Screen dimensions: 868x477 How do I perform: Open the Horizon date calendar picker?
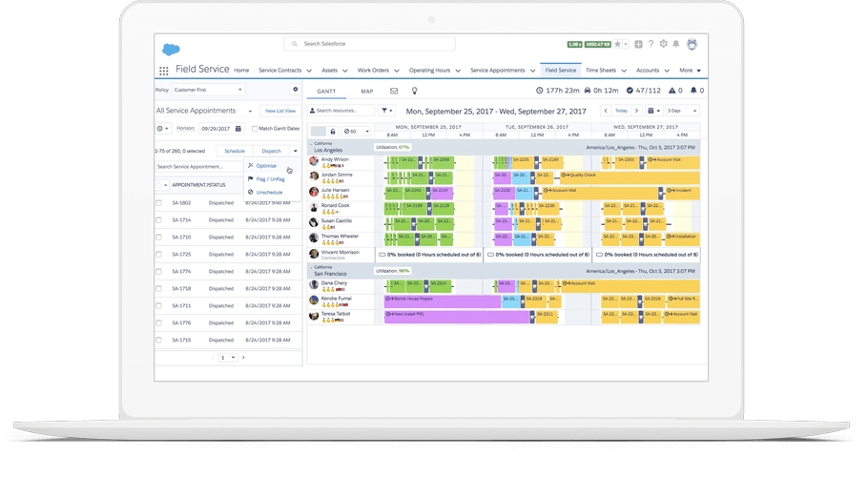click(x=238, y=129)
